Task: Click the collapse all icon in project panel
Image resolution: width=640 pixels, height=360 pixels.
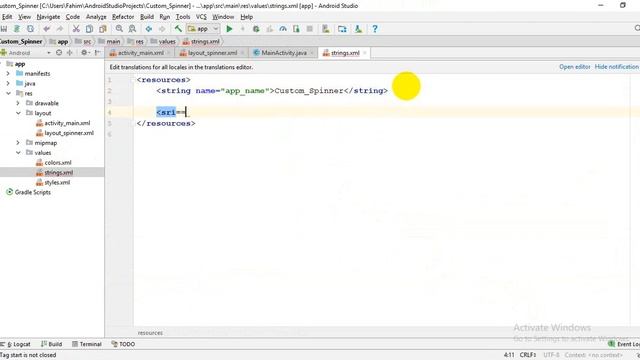Action: pos(70,53)
